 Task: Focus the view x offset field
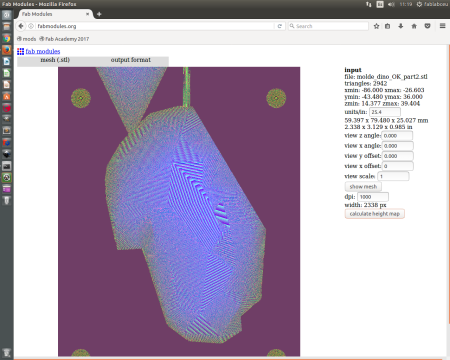click(x=398, y=166)
